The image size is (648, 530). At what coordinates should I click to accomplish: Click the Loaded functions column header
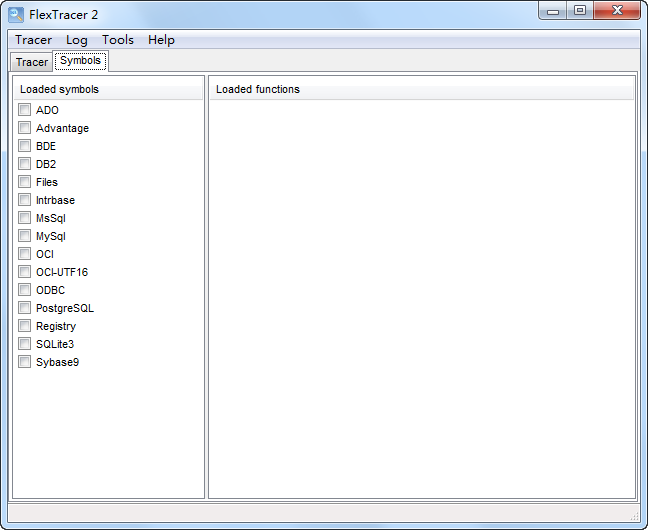point(422,89)
